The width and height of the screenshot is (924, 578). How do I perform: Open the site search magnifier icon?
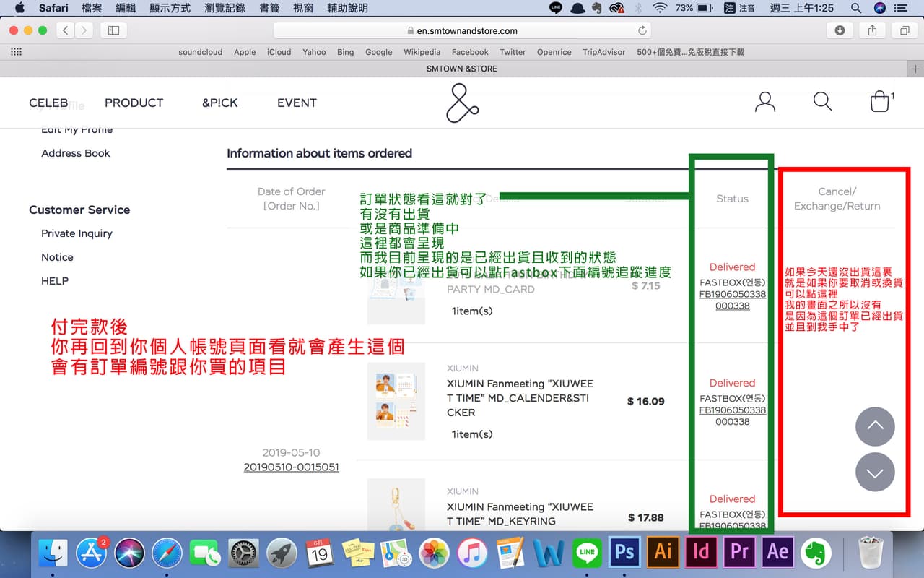pyautogui.click(x=823, y=102)
